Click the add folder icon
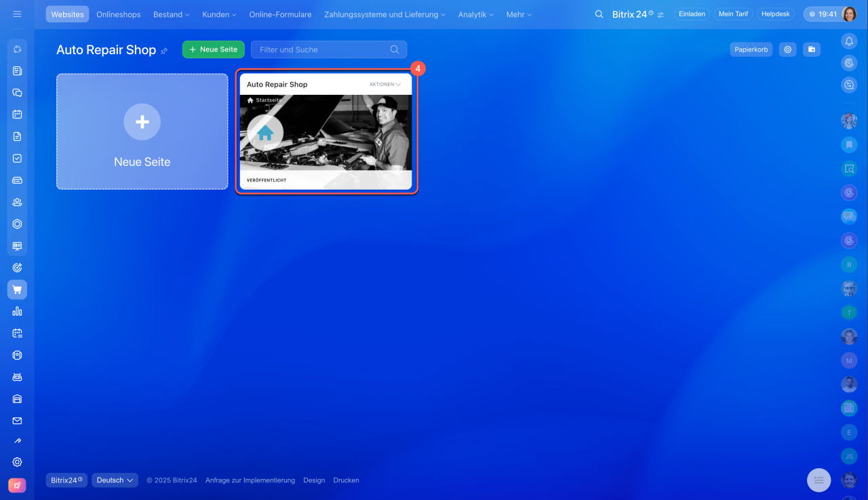Image resolution: width=868 pixels, height=500 pixels. 812,49
